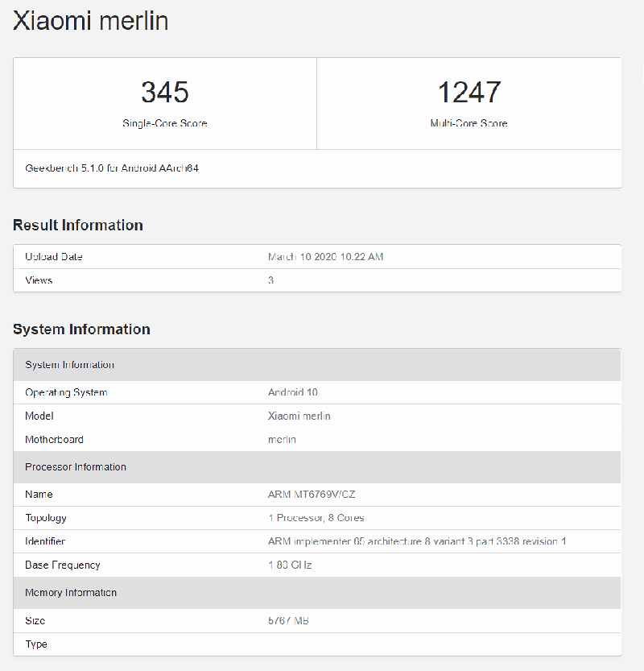Click the Geekbench 5.1.0 for Android text
Viewport: 644px width, 671px height.
tap(112, 169)
